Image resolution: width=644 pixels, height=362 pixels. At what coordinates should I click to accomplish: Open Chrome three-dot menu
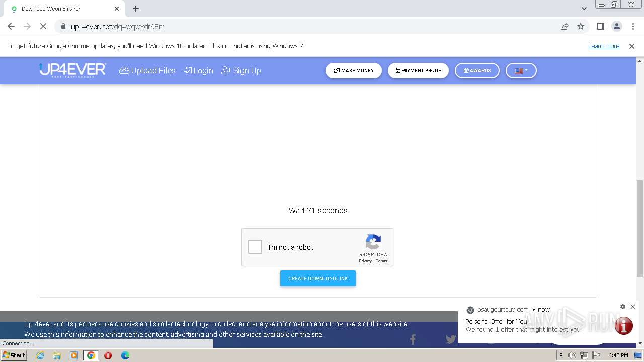(x=633, y=26)
